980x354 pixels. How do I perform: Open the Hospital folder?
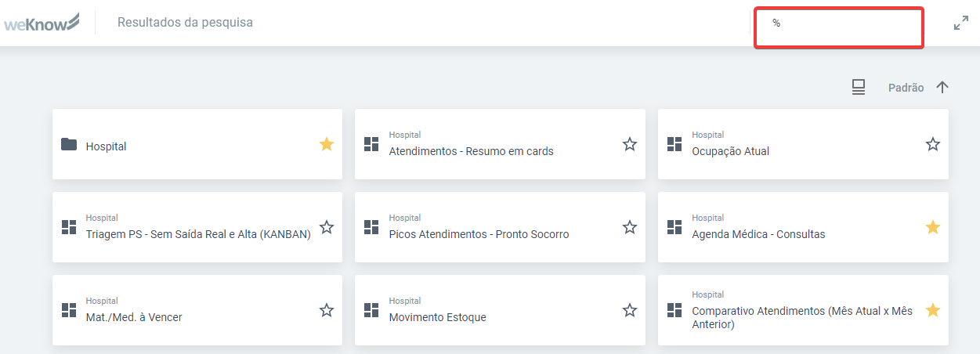click(106, 146)
